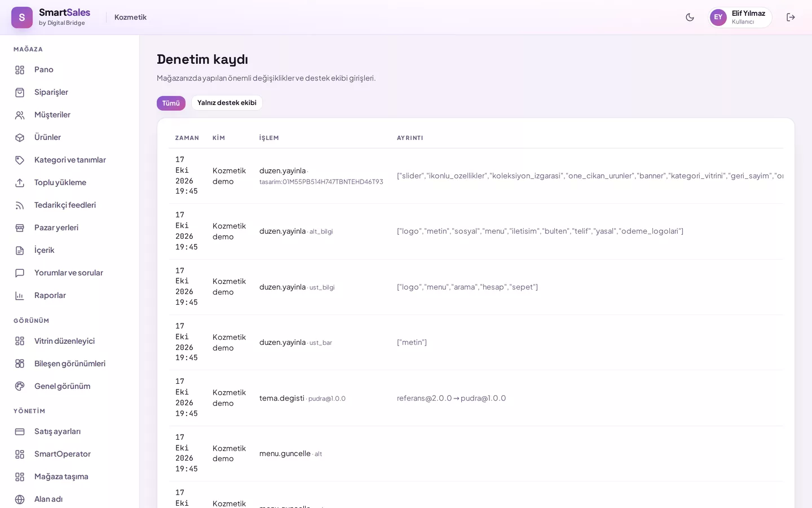Select tema.degisti pudra@1.0.0 entry

(x=302, y=398)
